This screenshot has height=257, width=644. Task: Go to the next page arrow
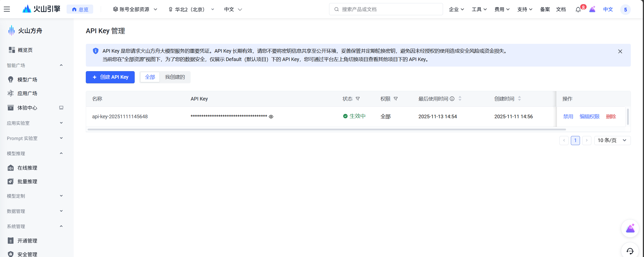click(587, 140)
